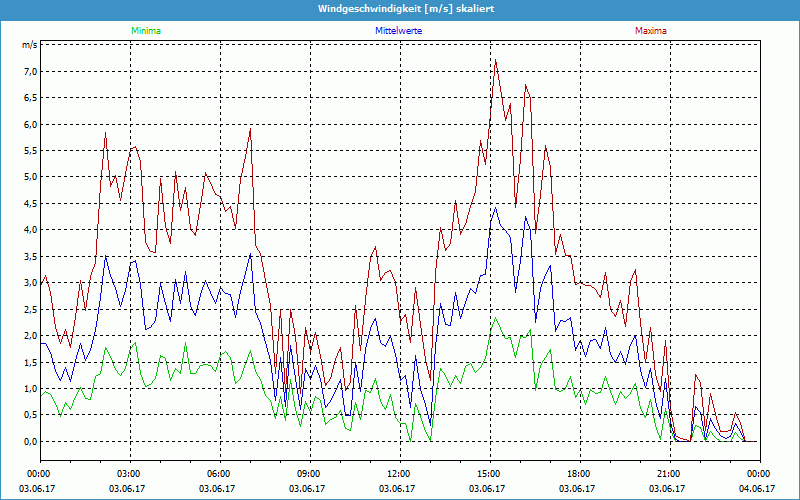
Task: Click the 06:00 time axis label
Action: point(219,474)
